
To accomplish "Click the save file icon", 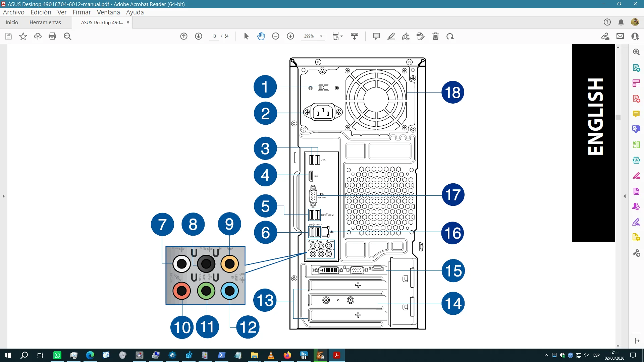I will pyautogui.click(x=8, y=36).
